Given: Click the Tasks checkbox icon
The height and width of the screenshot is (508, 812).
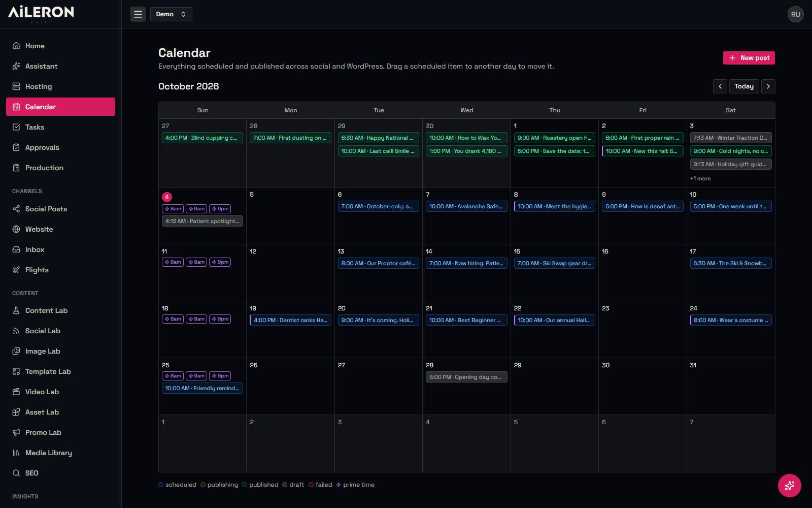Looking at the screenshot, I should point(16,127).
